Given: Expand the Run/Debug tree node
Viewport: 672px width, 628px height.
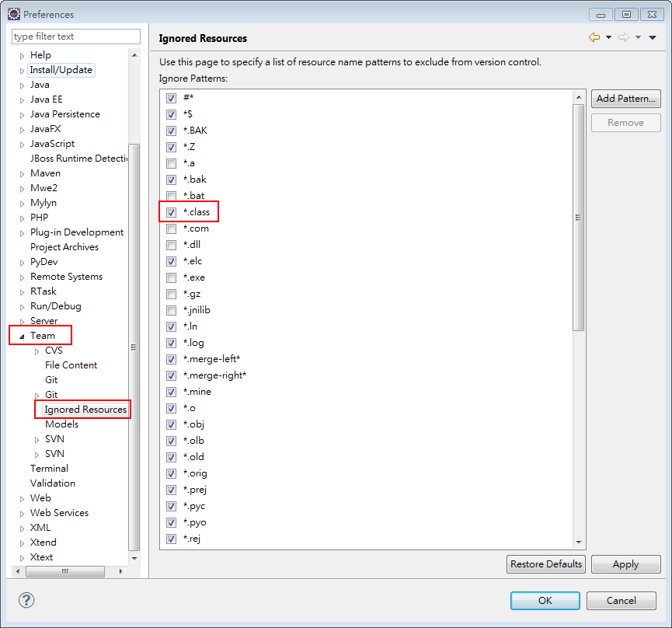Looking at the screenshot, I should 22,307.
